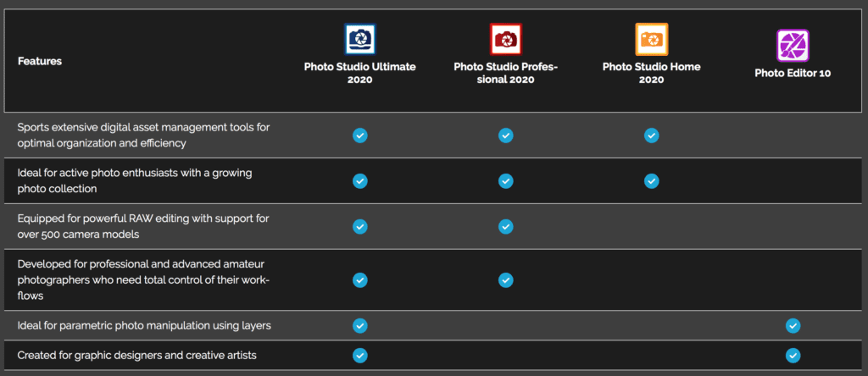Click Ultimate checkmark for professional photographers workflow row
Image resolution: width=868 pixels, height=376 pixels.
coord(359,279)
